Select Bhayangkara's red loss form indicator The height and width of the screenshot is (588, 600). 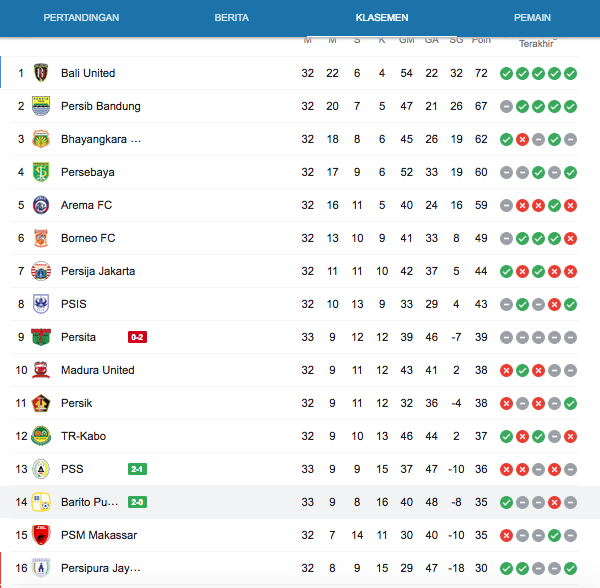[x=522, y=140]
